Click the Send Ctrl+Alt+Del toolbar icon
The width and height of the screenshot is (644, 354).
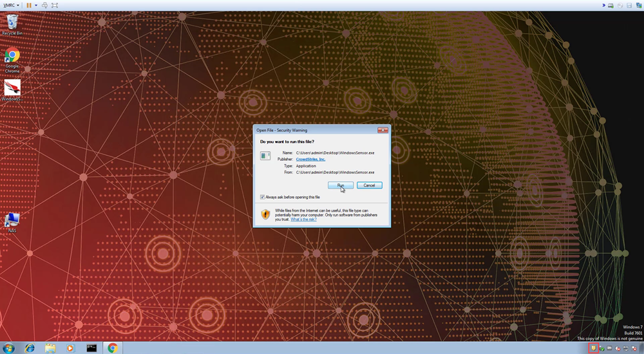pyautogui.click(x=45, y=5)
